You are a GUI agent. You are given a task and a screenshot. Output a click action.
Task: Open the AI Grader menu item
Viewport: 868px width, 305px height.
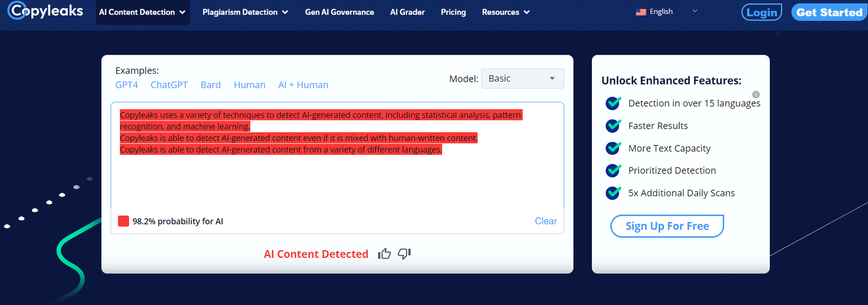[407, 12]
